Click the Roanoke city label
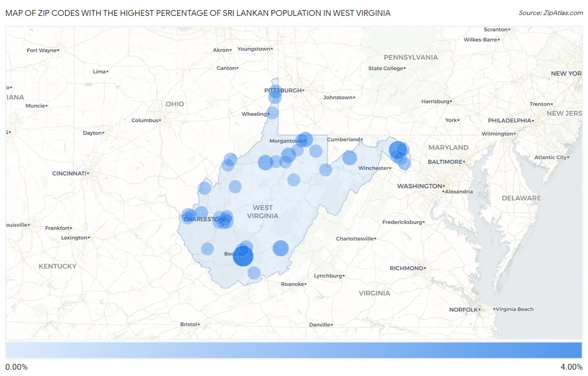Screen dimensions: 588x376 coord(292,284)
